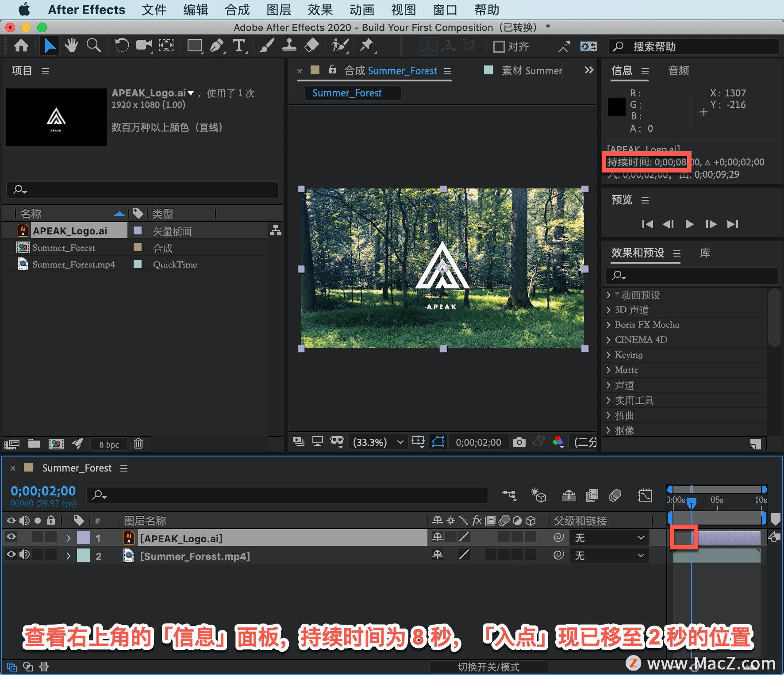The width and height of the screenshot is (784, 675).
Task: Open parent dropdown for Summer_Forest.mp4 layer
Action: [609, 555]
